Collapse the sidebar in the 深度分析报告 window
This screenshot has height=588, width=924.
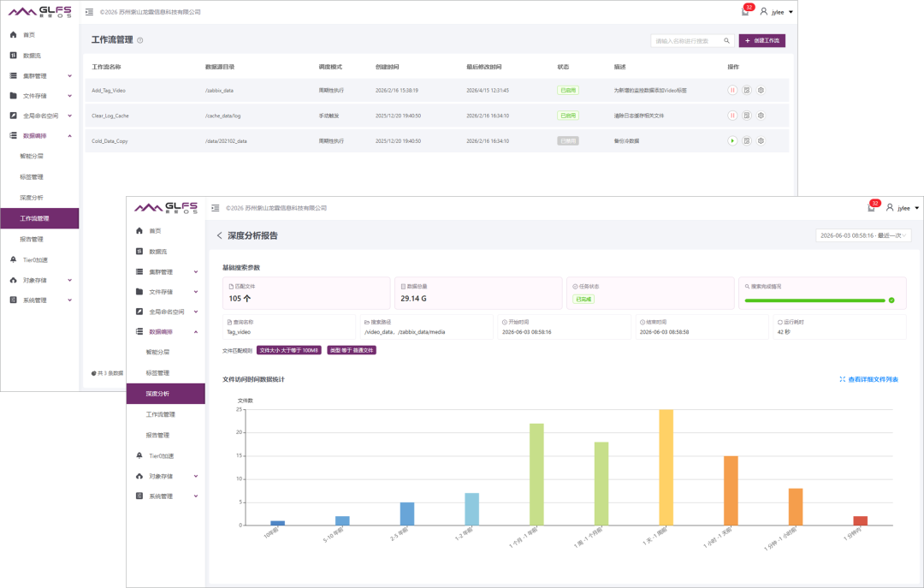pyautogui.click(x=215, y=208)
